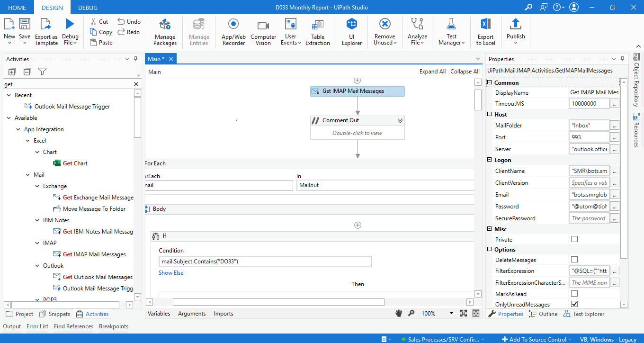
Task: Click the Save icon in the ribbon
Action: coord(25,24)
